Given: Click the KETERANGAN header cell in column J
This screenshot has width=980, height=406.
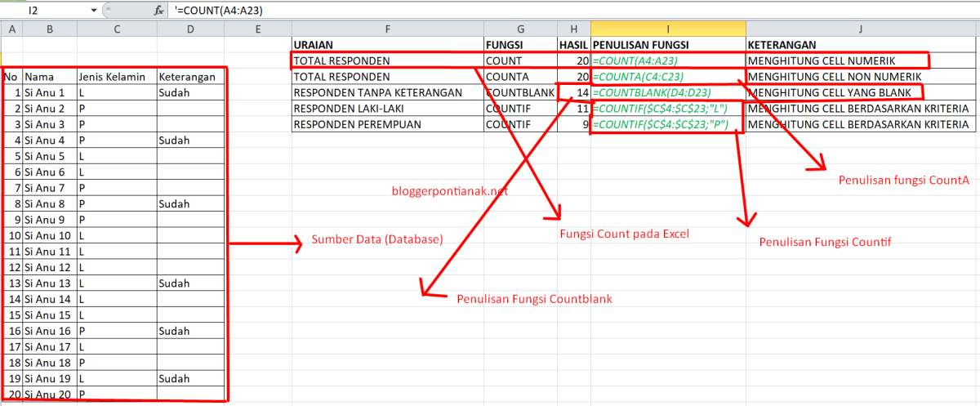Looking at the screenshot, I should pos(861,45).
